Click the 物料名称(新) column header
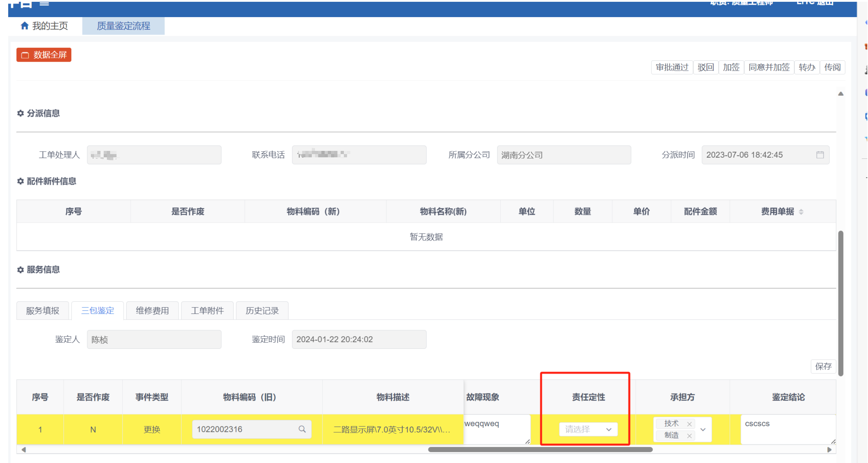Viewport: 868px width, 463px height. pos(443,212)
